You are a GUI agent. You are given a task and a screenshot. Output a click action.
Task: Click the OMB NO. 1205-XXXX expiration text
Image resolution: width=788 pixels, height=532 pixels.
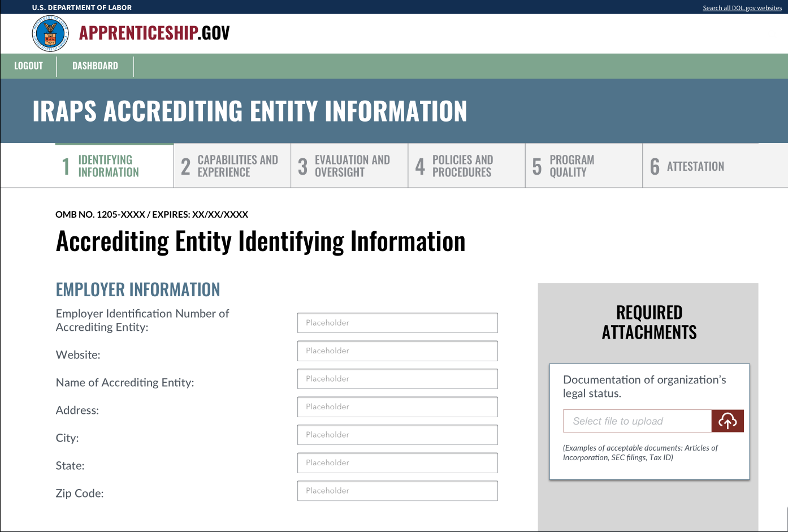point(152,215)
